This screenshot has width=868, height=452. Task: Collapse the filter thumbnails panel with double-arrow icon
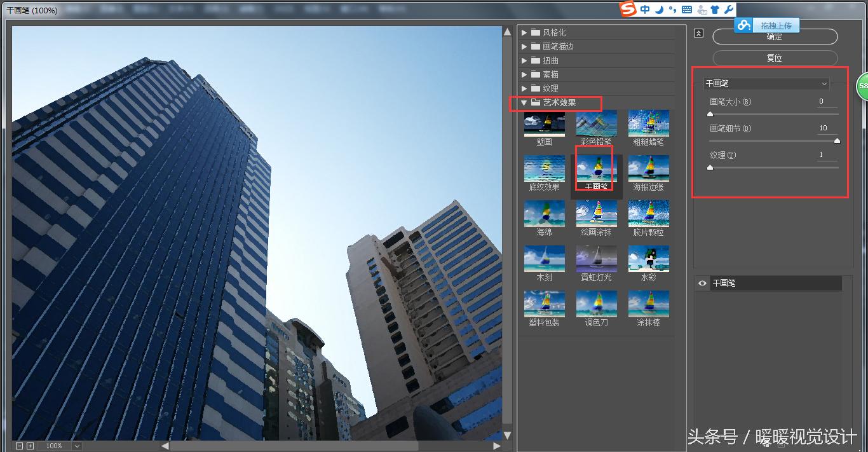[x=699, y=34]
